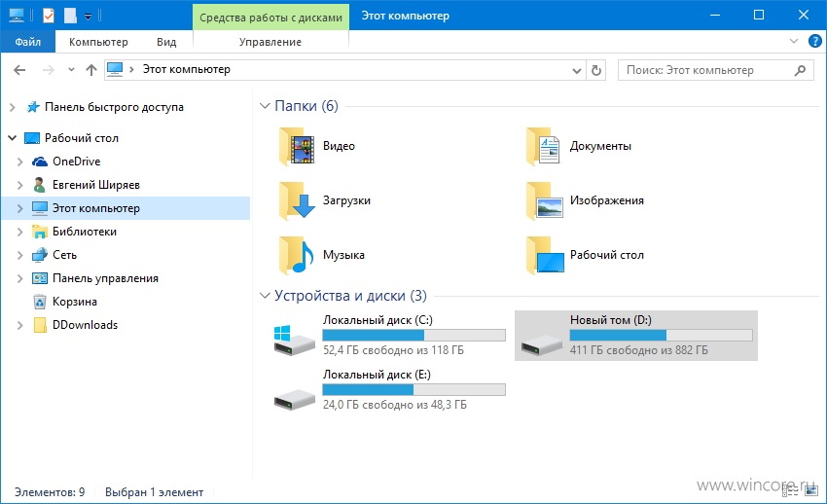The height and width of the screenshot is (504, 827).
Task: Collapse the Папки (6) group
Action: (265, 106)
